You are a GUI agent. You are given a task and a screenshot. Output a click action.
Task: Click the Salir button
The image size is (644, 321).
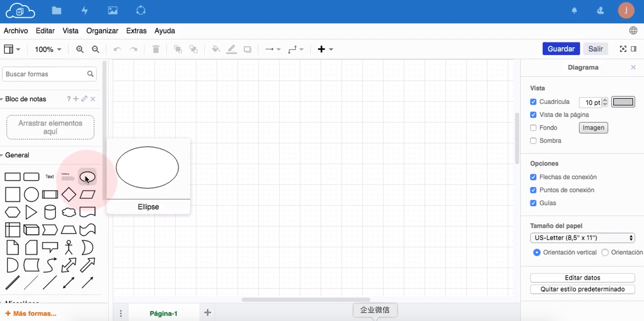click(x=595, y=49)
